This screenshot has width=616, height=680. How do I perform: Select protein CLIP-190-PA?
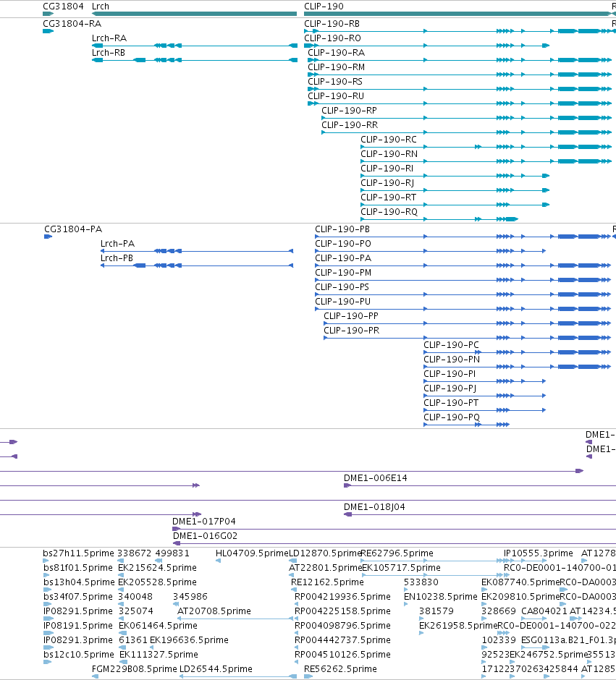(343, 258)
